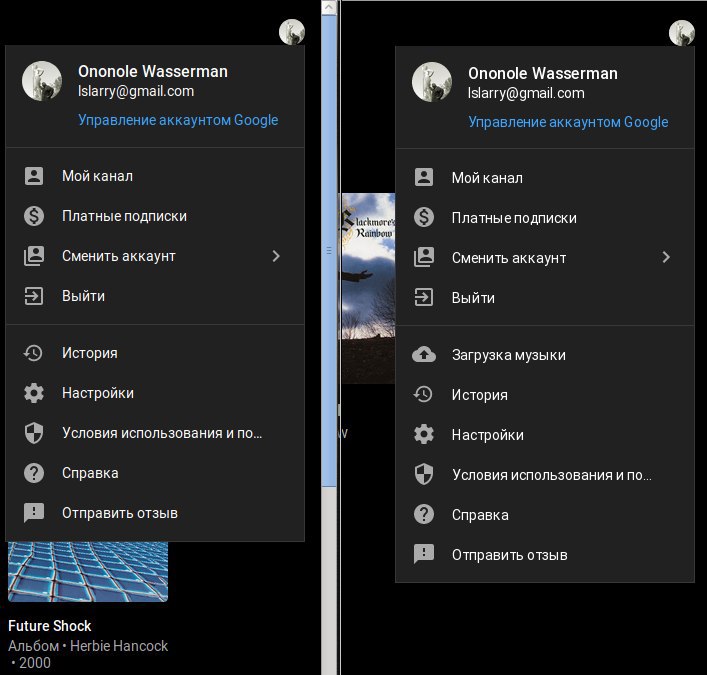Click the shield icon in right menu

(424, 474)
